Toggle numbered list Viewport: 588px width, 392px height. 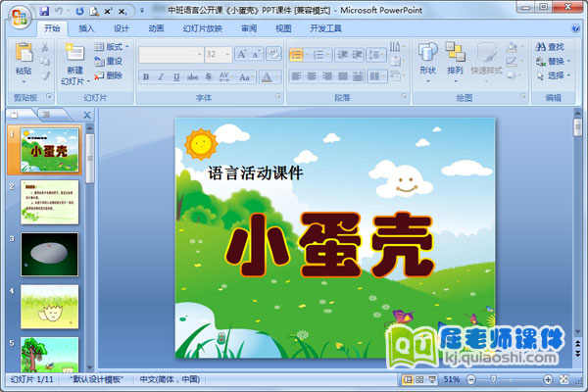click(x=318, y=55)
